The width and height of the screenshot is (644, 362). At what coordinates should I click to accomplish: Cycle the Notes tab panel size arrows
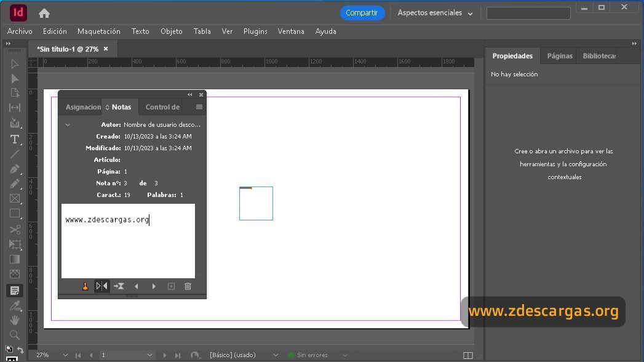[x=107, y=107]
